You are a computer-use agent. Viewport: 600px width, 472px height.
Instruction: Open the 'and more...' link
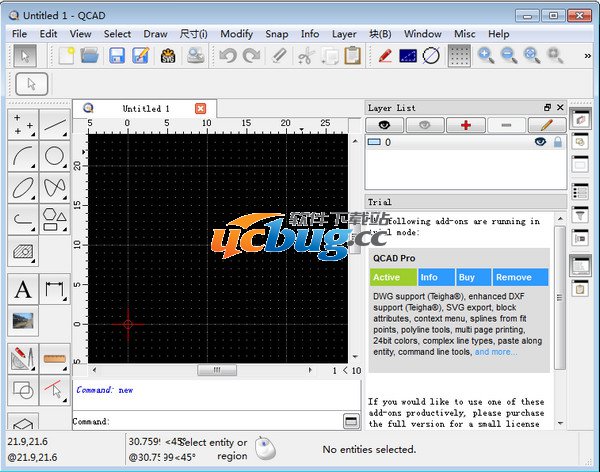tap(496, 352)
